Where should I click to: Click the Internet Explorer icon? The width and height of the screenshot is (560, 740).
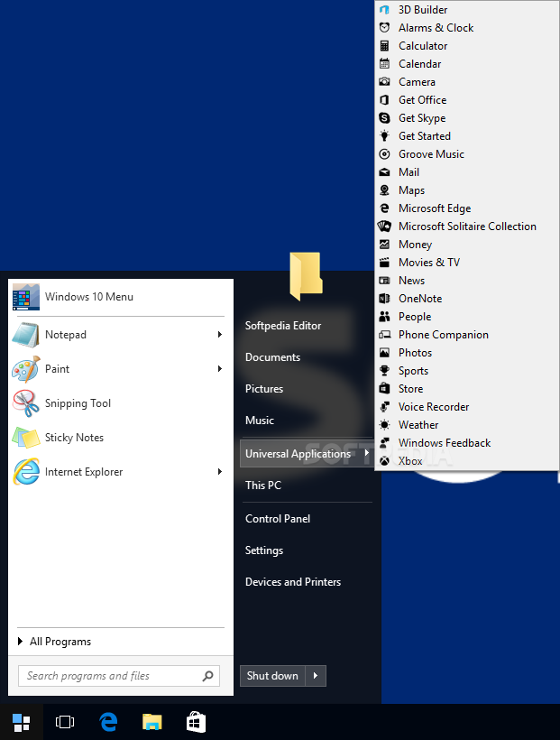pos(26,471)
